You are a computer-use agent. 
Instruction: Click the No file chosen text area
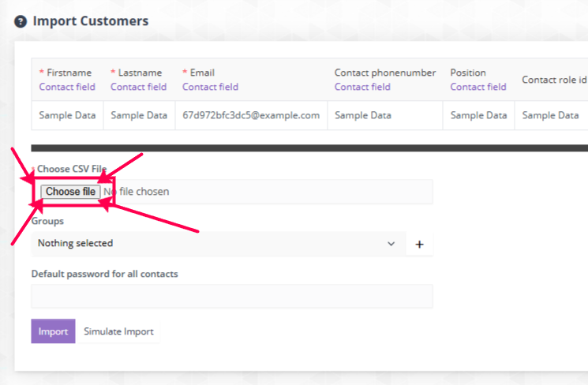137,192
